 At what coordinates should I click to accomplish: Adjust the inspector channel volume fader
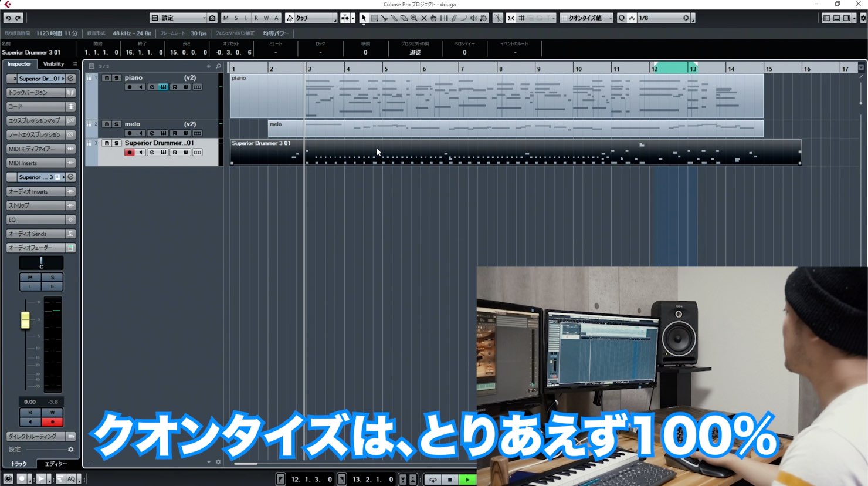coord(25,320)
